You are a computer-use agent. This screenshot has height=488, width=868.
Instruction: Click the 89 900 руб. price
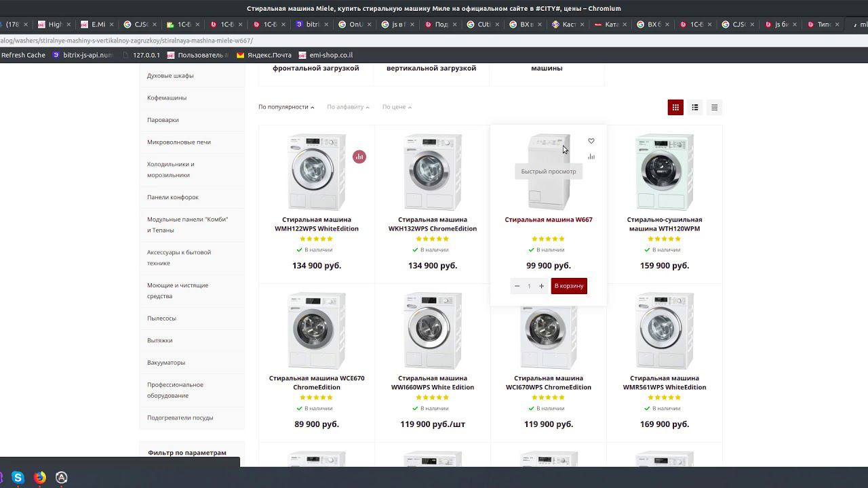[317, 424]
